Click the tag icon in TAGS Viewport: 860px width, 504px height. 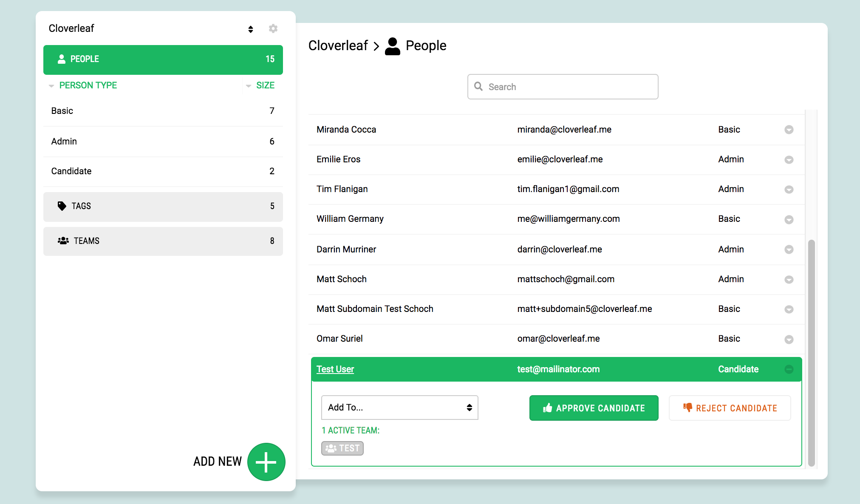tap(62, 206)
